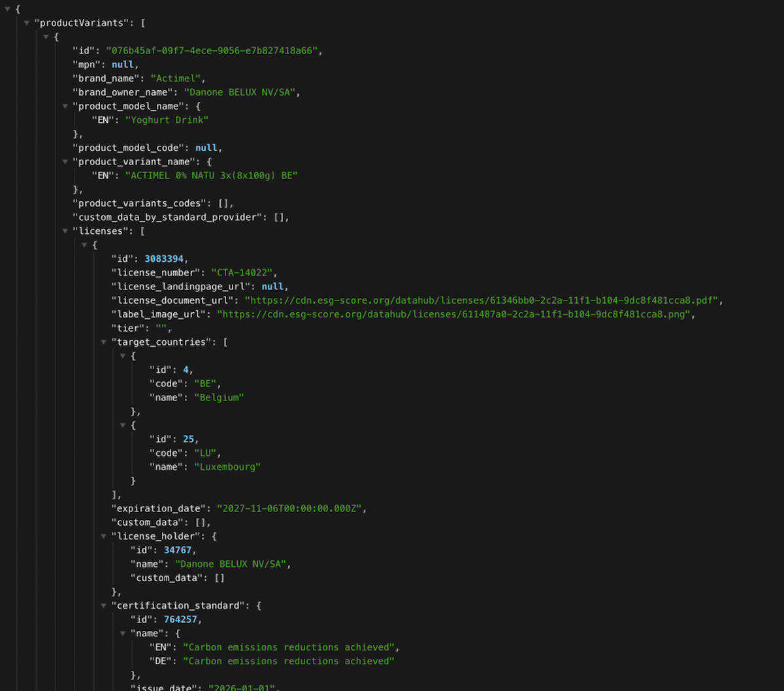
Task: Select the certification_standard id 764257
Action: 180,619
